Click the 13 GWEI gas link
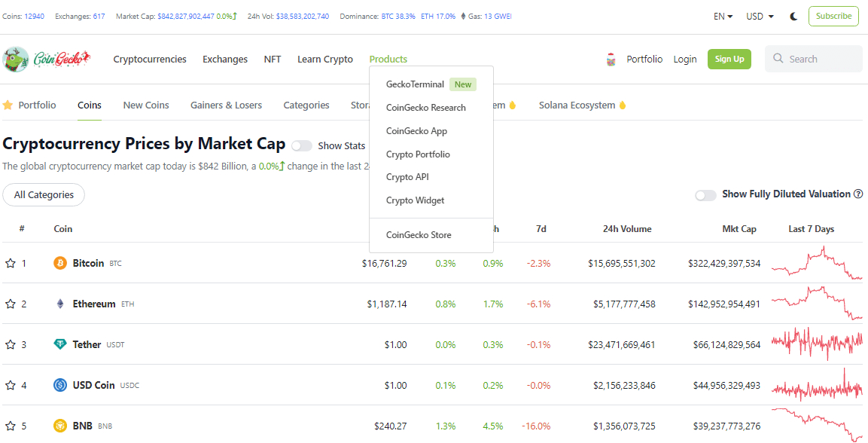The height and width of the screenshot is (443, 868). coord(498,17)
